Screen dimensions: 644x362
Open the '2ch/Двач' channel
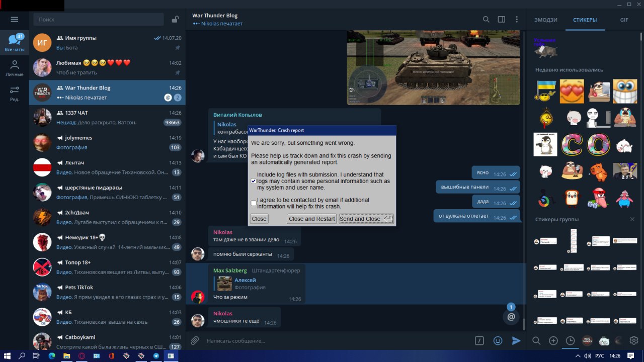(107, 217)
